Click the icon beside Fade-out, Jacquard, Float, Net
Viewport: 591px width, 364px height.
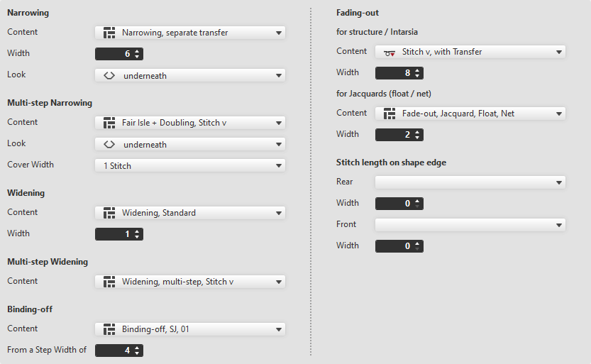click(x=389, y=114)
